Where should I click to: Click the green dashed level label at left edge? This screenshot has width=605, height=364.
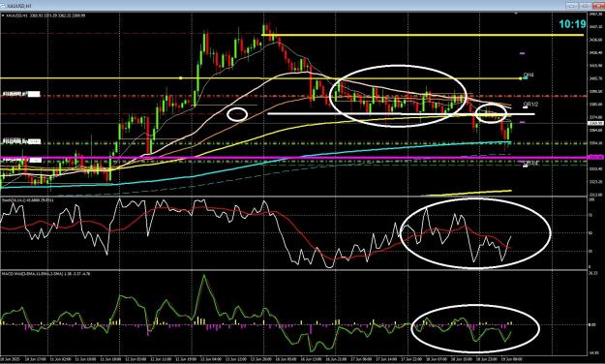[21, 141]
